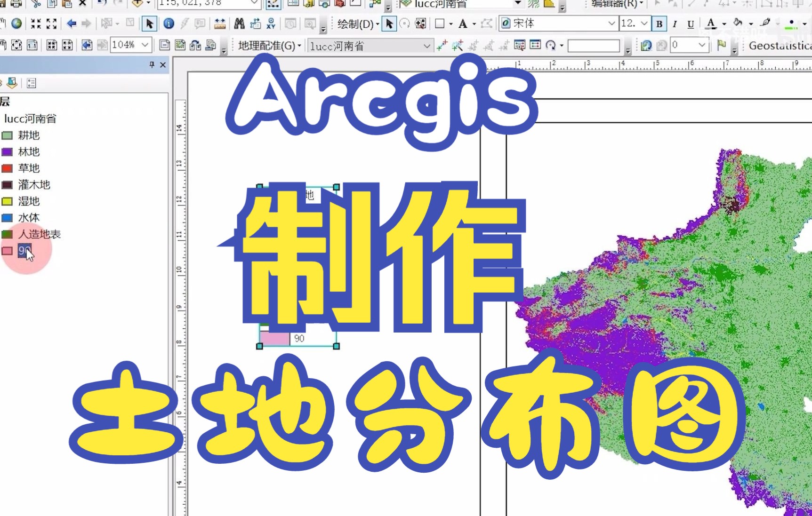Screen dimensions: 812x516
Task: Click the 草地 red legend swatch
Action: point(7,168)
